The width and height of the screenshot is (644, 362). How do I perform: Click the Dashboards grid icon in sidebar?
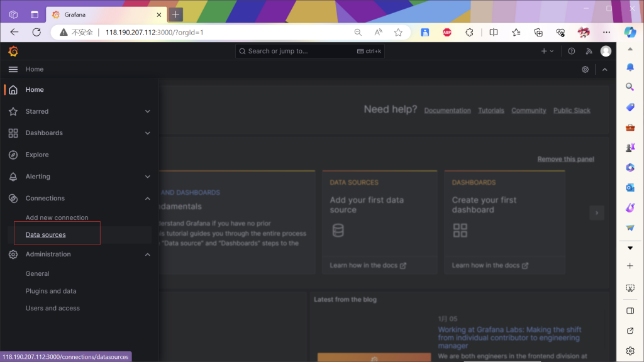coord(13,133)
